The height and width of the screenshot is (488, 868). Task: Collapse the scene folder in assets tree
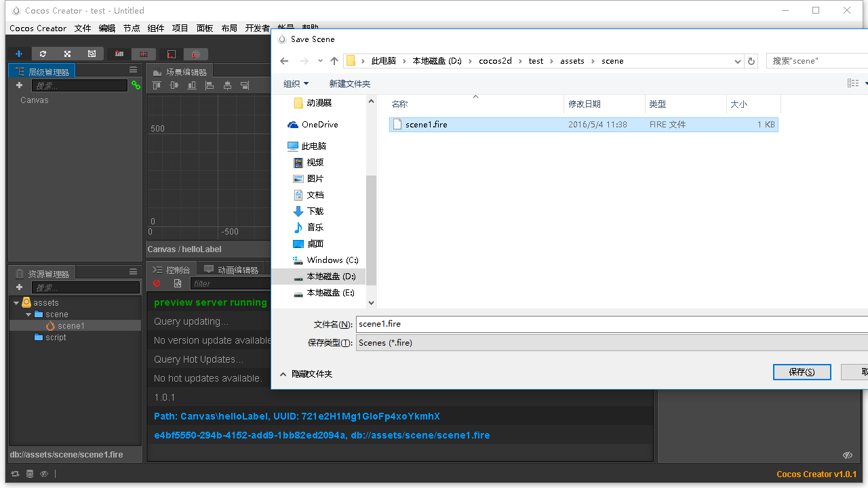28,314
